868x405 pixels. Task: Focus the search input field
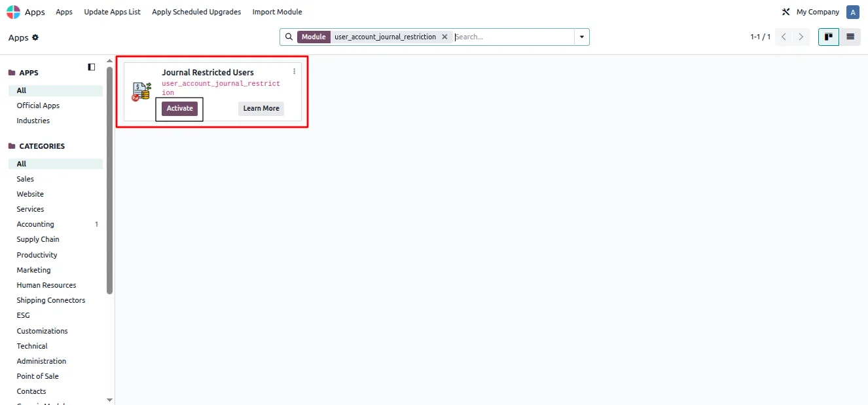click(x=513, y=37)
